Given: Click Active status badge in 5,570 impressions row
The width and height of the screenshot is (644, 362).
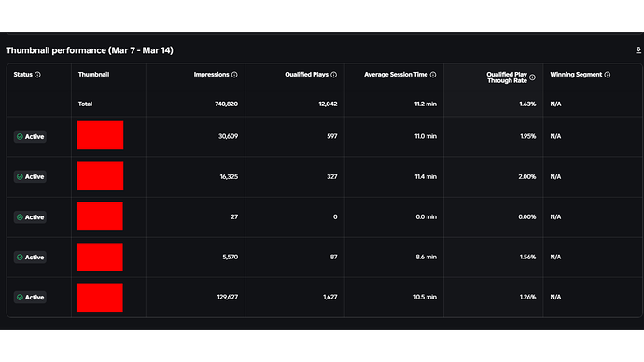Looking at the screenshot, I should (30, 258).
